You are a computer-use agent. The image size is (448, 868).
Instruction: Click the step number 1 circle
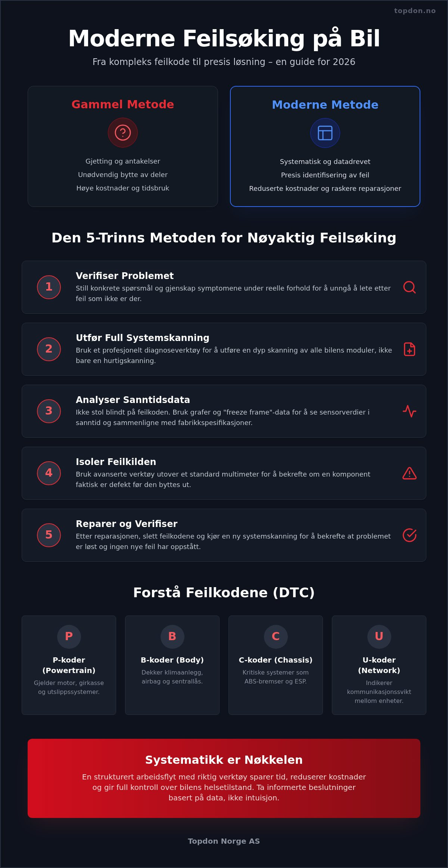coord(49,287)
